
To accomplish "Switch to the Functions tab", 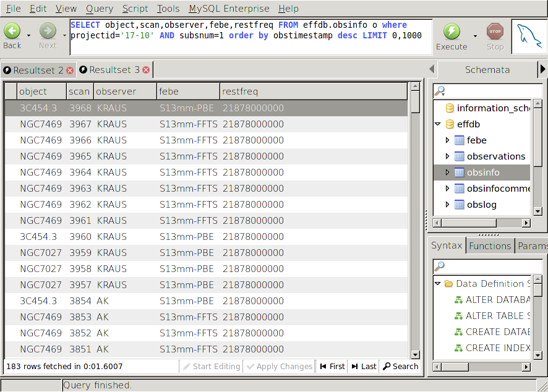I will click(x=490, y=246).
